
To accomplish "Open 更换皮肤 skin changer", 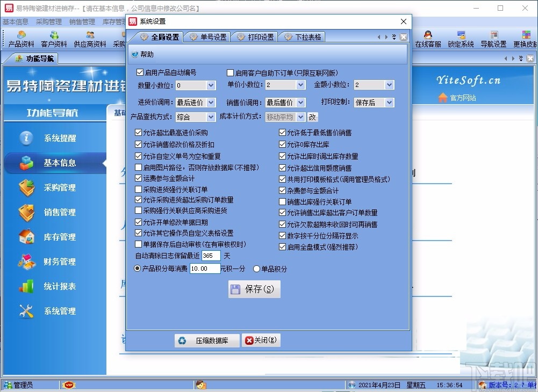I will coord(524,38).
